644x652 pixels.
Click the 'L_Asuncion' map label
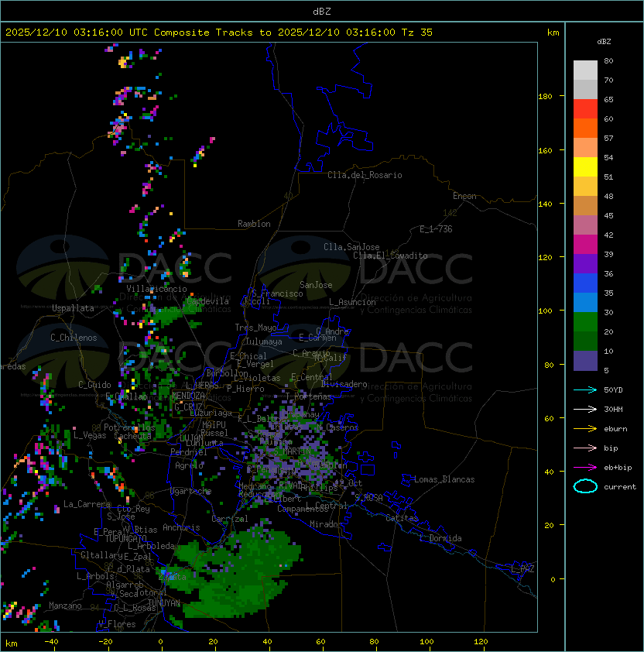point(352,302)
